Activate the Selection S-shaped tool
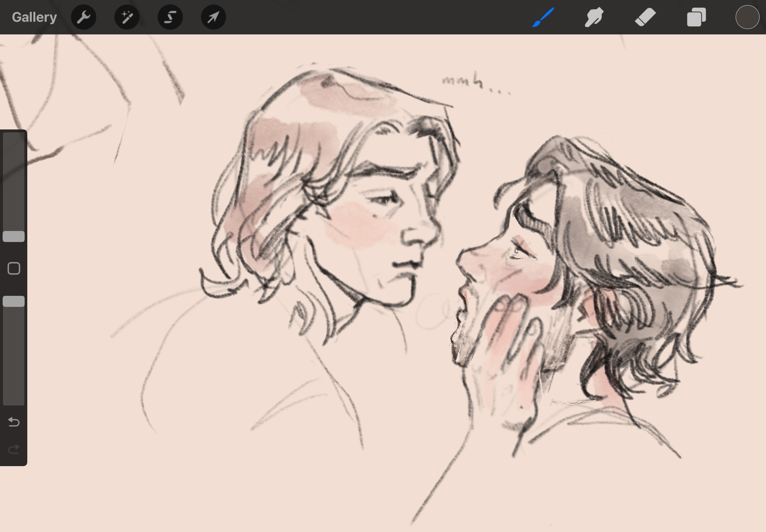 tap(170, 17)
